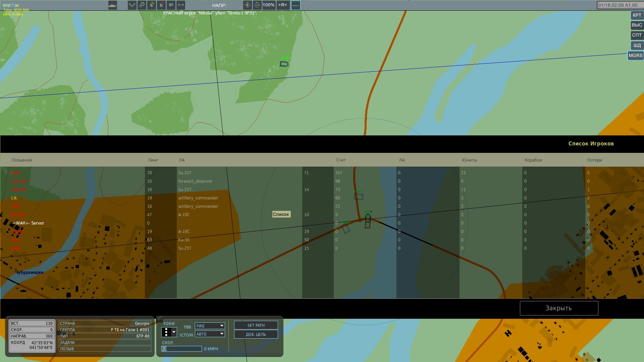644x362 pixels.
Task: Open the АВТО stance dropdown
Action: pos(210,334)
